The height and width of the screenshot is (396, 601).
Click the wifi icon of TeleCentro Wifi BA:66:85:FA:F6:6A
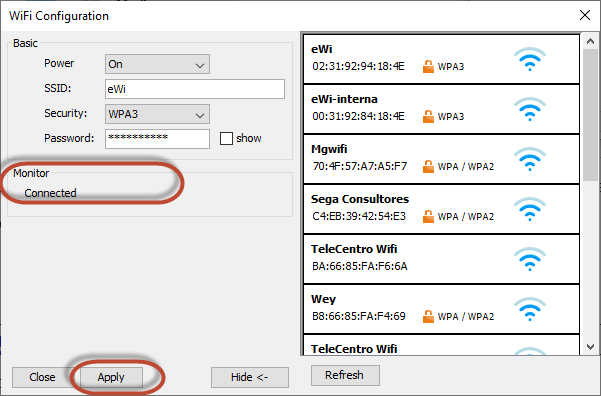(x=530, y=259)
